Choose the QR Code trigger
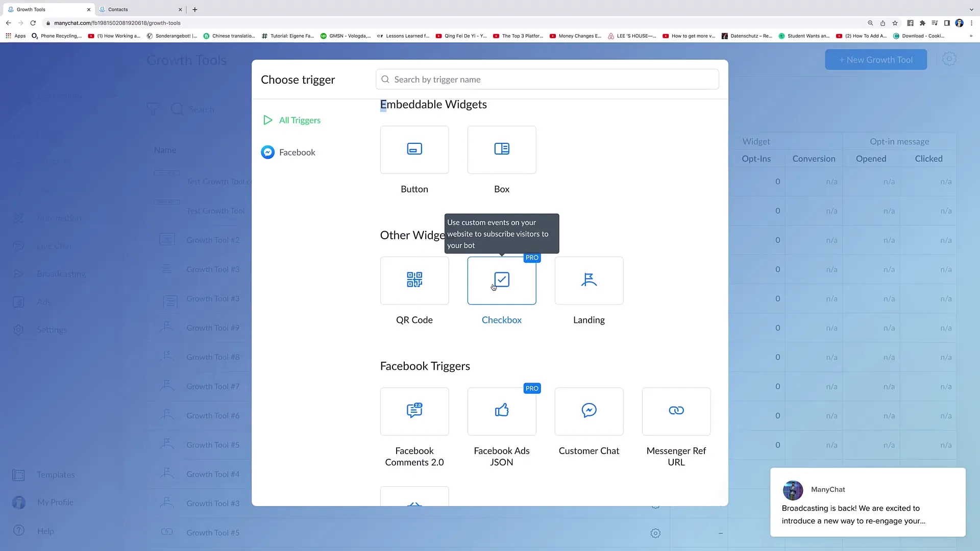 pos(414,281)
